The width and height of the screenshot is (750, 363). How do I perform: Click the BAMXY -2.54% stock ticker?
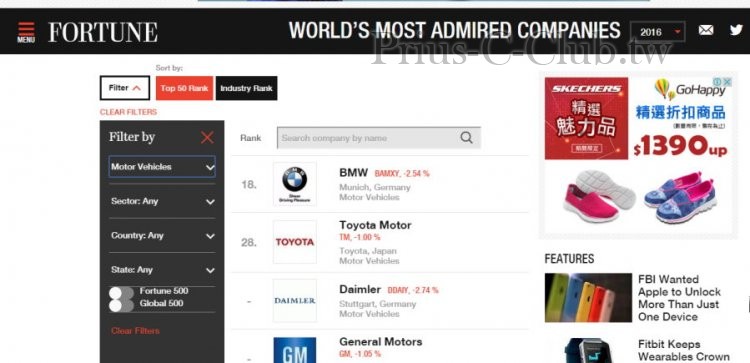pos(402,174)
